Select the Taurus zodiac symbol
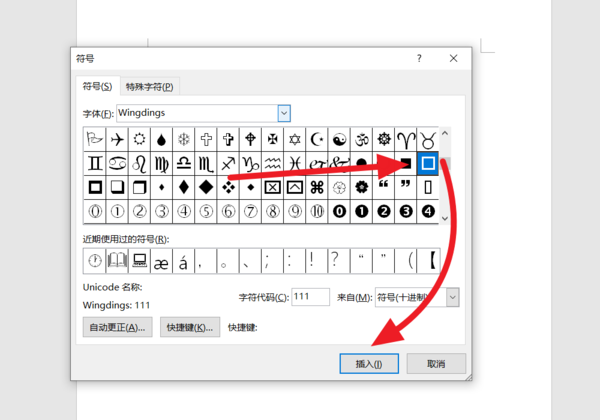Image resolution: width=600 pixels, height=420 pixels. click(x=428, y=140)
